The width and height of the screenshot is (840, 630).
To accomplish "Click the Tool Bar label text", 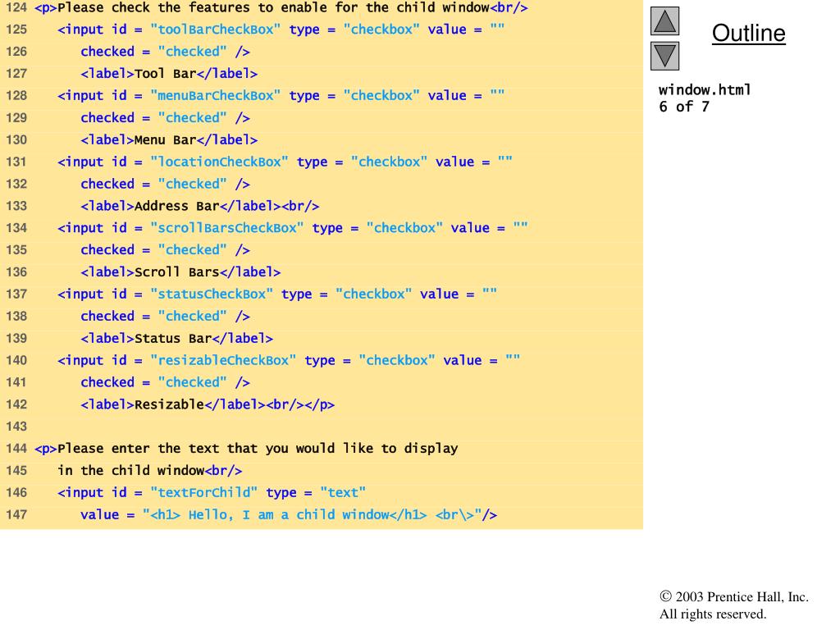I will click(x=165, y=73).
